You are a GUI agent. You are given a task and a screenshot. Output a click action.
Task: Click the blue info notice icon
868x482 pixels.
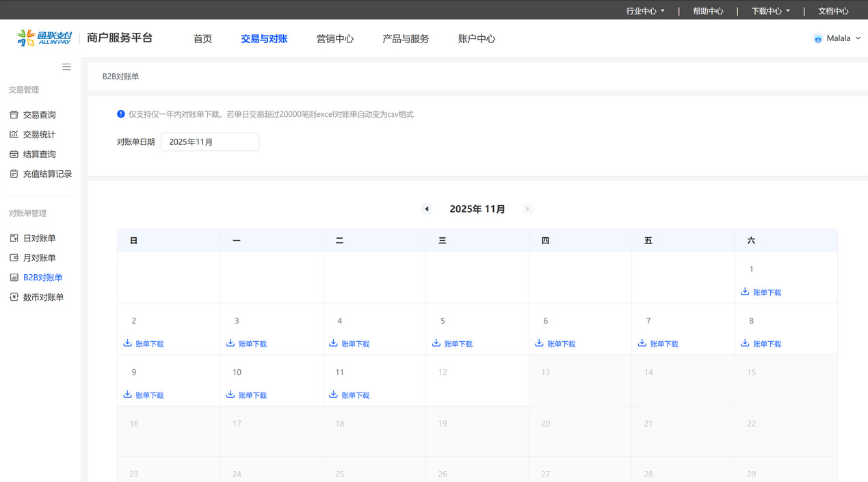(121, 114)
